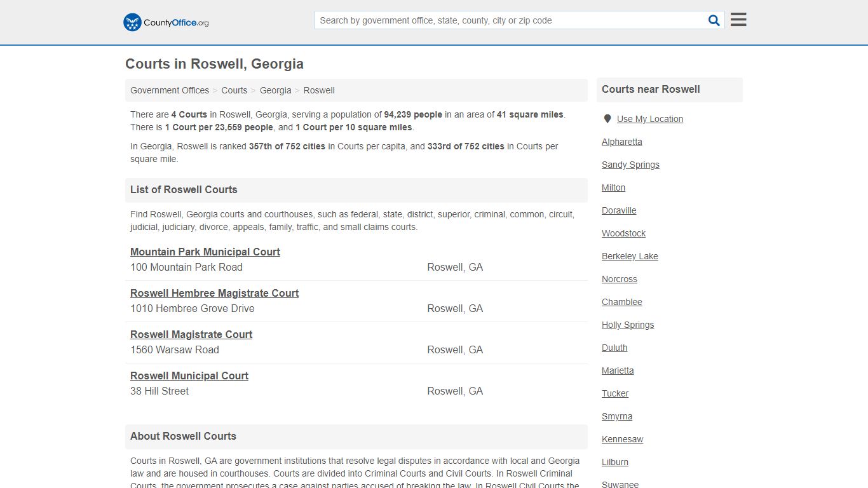This screenshot has height=488, width=868.
Task: Go to Government Offices breadcrumb
Action: pyautogui.click(x=170, y=90)
